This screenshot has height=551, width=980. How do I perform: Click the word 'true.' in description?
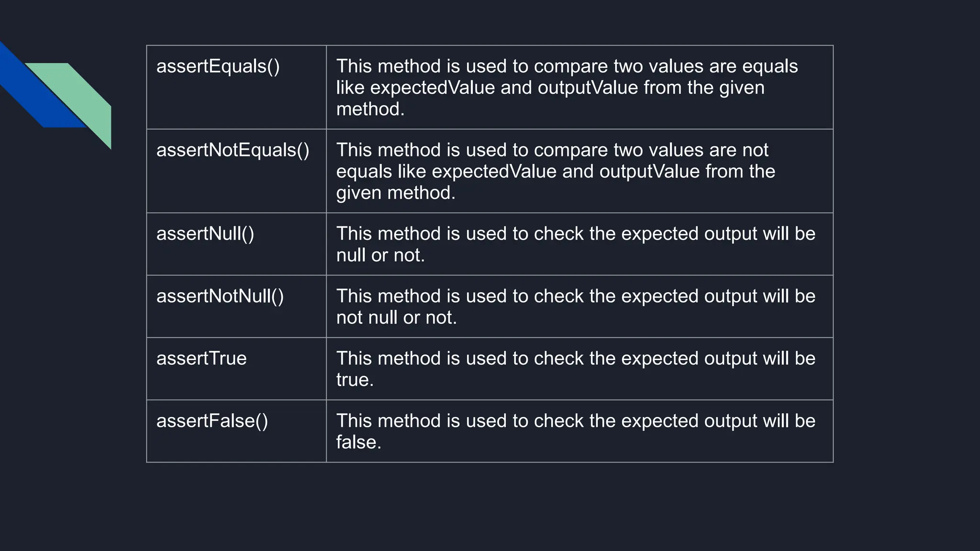point(355,380)
